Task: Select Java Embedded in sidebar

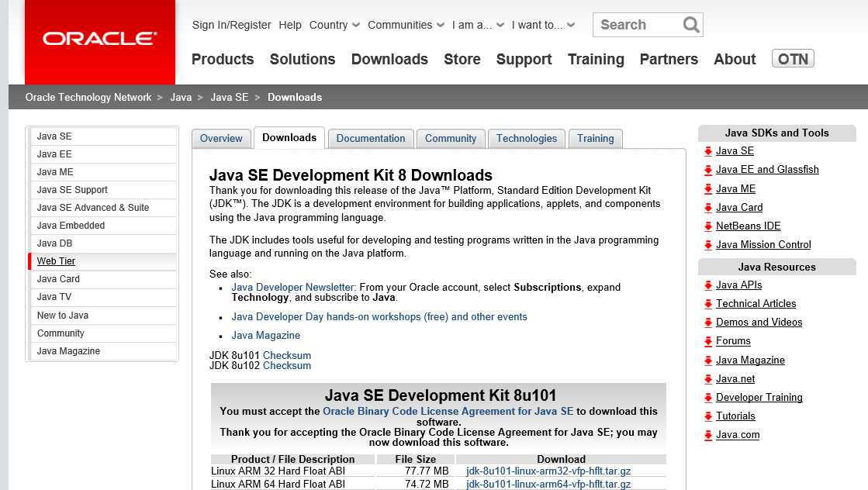Action: click(x=103, y=226)
